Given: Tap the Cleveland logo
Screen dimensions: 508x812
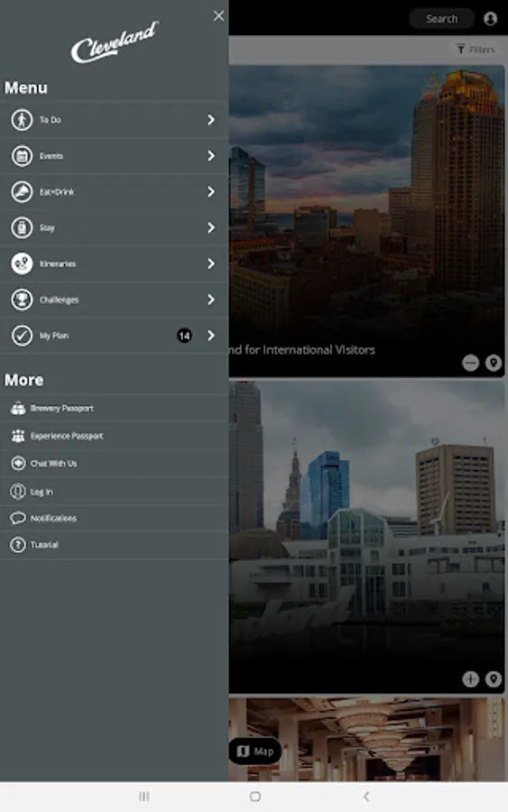Looking at the screenshot, I should pyautogui.click(x=115, y=42).
